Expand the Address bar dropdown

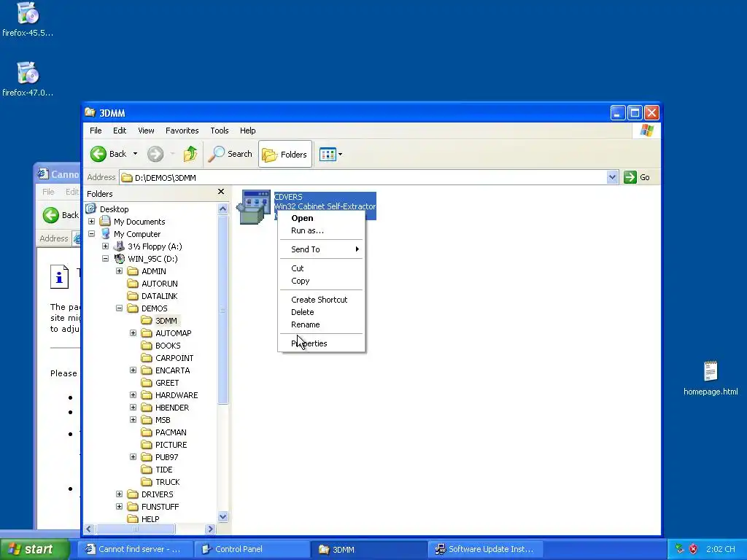click(612, 178)
